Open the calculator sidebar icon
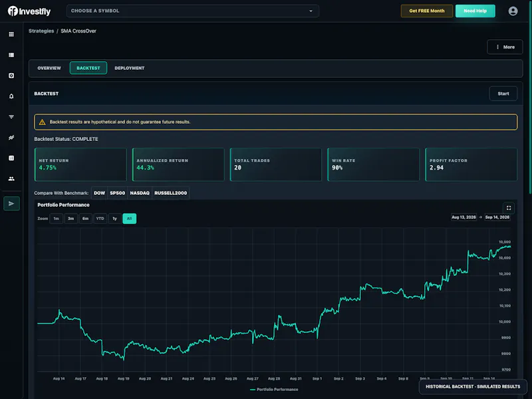Viewport: 532px width, 399px height. point(11,158)
